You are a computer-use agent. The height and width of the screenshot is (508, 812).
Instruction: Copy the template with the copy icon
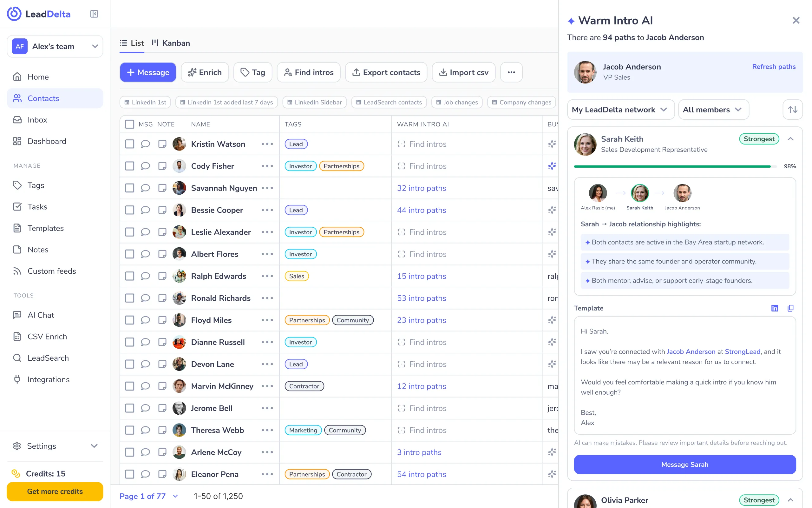[x=790, y=308]
